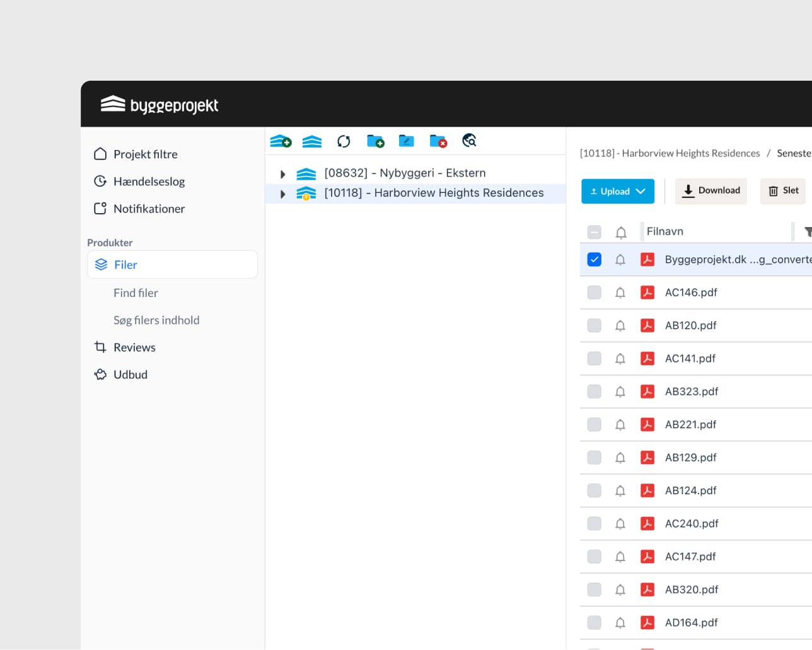The width and height of the screenshot is (812, 650).
Task: Open the file AC146.pdf
Action: click(691, 293)
